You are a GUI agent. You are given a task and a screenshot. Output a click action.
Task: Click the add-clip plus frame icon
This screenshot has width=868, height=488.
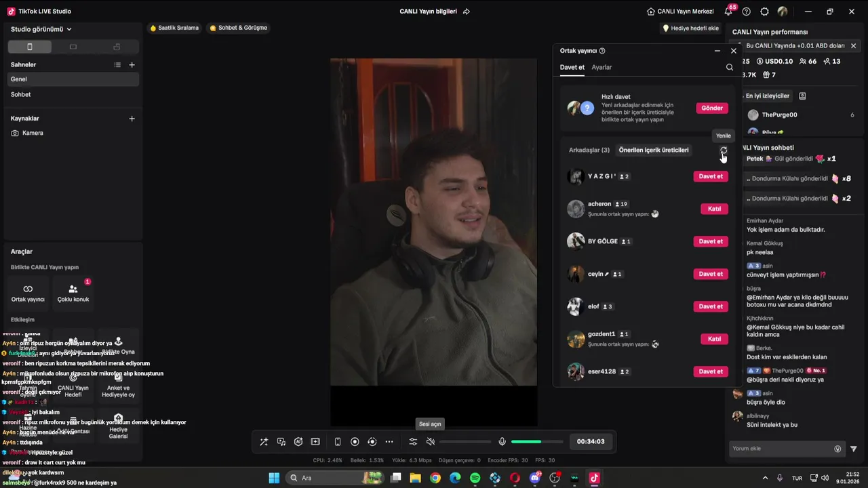[315, 442]
